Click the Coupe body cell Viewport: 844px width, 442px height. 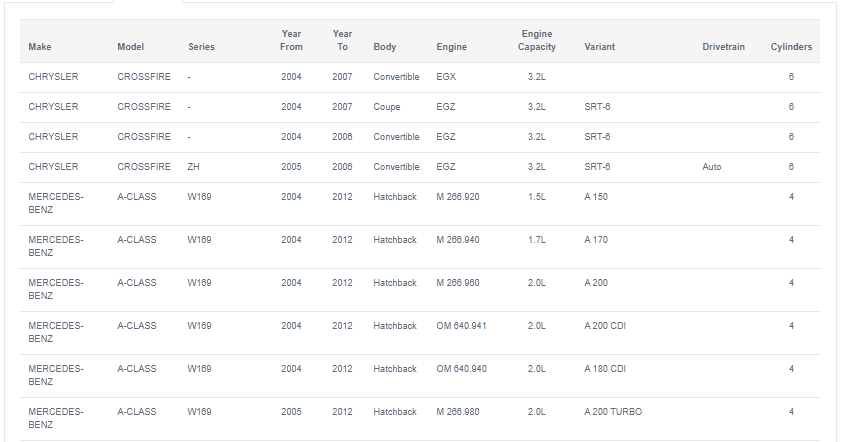click(x=387, y=107)
